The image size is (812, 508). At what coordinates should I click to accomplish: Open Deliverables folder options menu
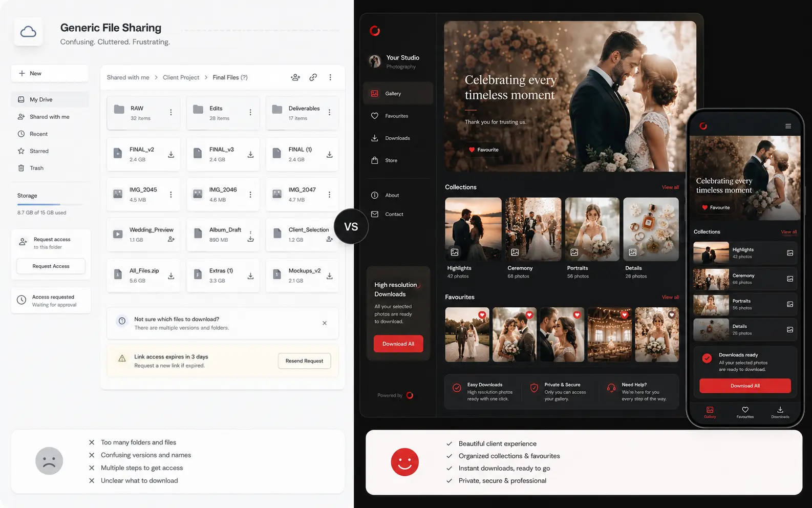coord(329,113)
